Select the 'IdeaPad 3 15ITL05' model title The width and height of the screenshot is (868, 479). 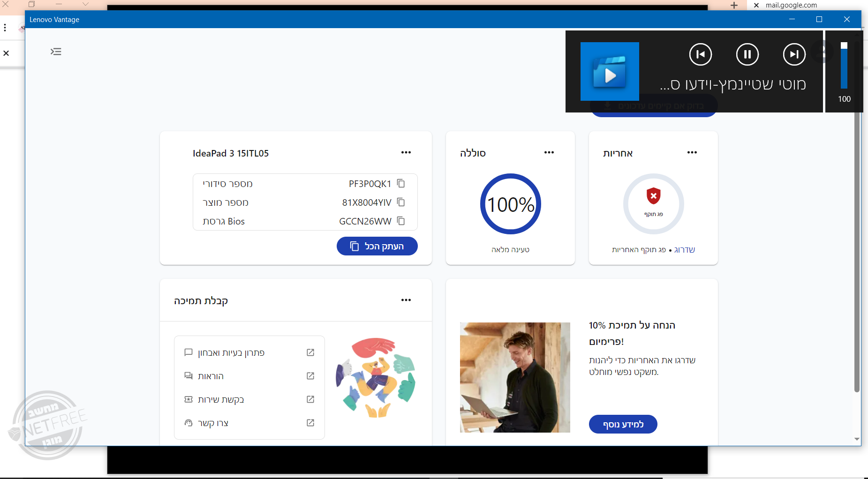[x=231, y=153]
